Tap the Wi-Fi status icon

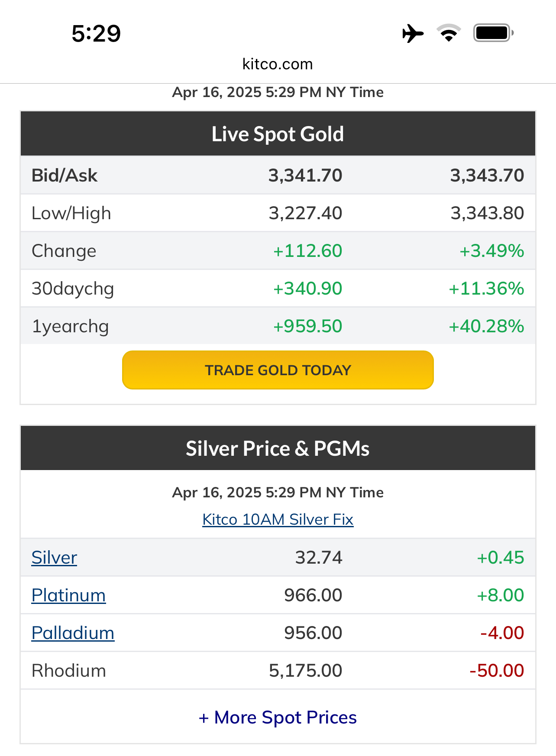(449, 33)
